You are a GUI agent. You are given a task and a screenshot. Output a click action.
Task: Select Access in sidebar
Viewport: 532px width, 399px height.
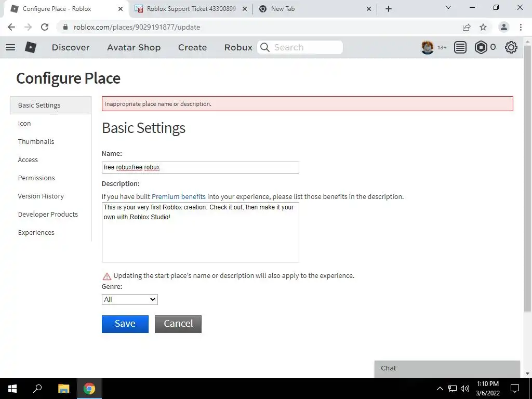(x=28, y=160)
